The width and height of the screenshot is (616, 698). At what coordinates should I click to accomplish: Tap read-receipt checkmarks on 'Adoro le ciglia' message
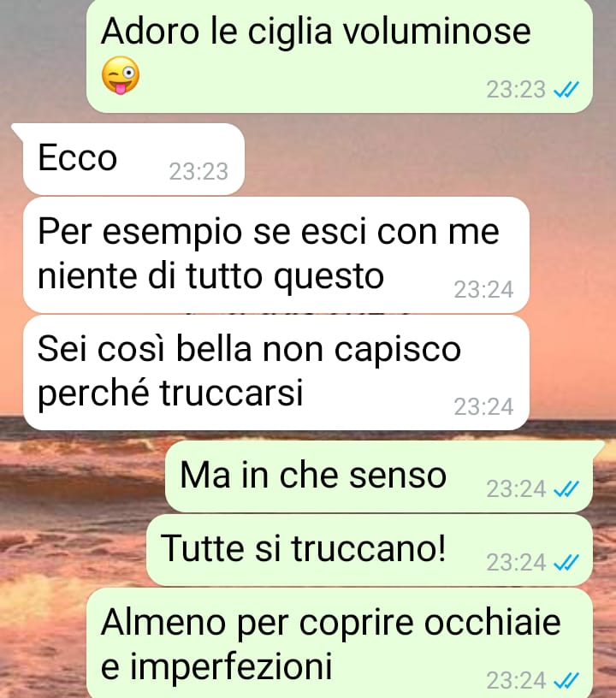[x=566, y=90]
